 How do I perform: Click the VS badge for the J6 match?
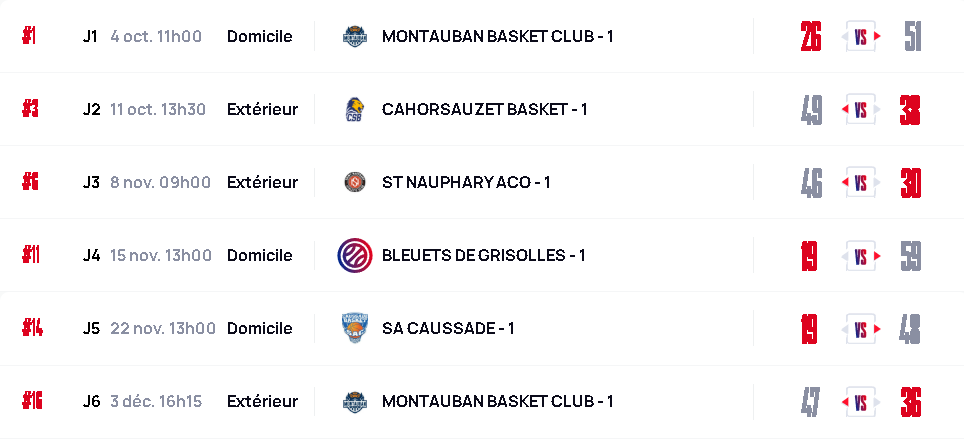tap(860, 401)
